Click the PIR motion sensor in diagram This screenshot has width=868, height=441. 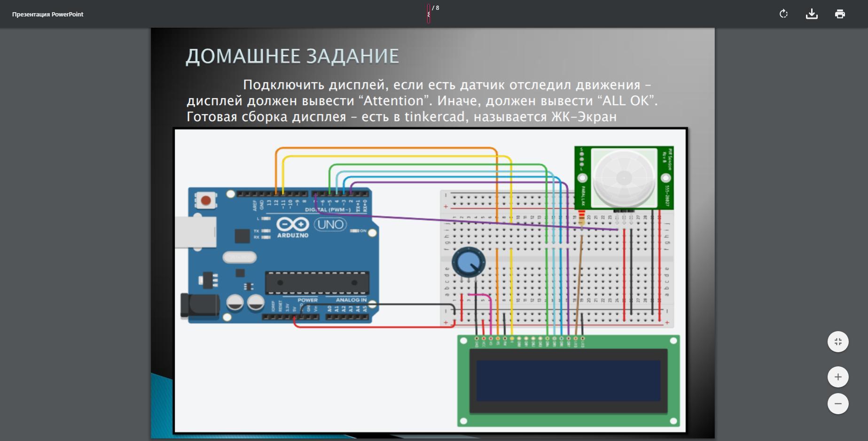(x=624, y=178)
